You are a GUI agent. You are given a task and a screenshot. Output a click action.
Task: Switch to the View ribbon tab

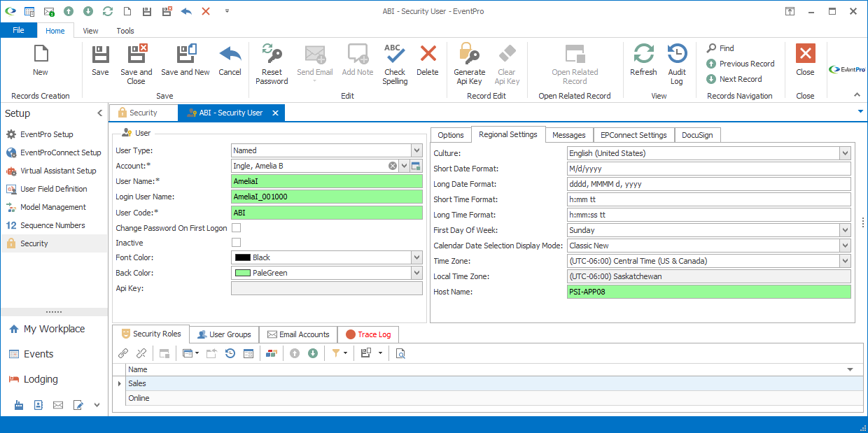90,31
